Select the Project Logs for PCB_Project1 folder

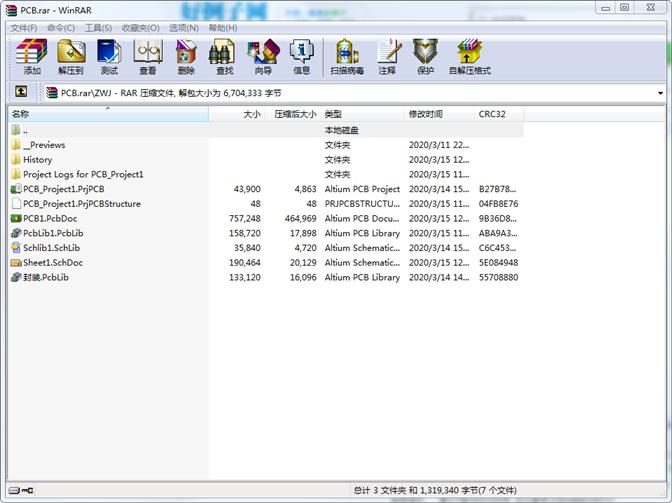click(83, 174)
